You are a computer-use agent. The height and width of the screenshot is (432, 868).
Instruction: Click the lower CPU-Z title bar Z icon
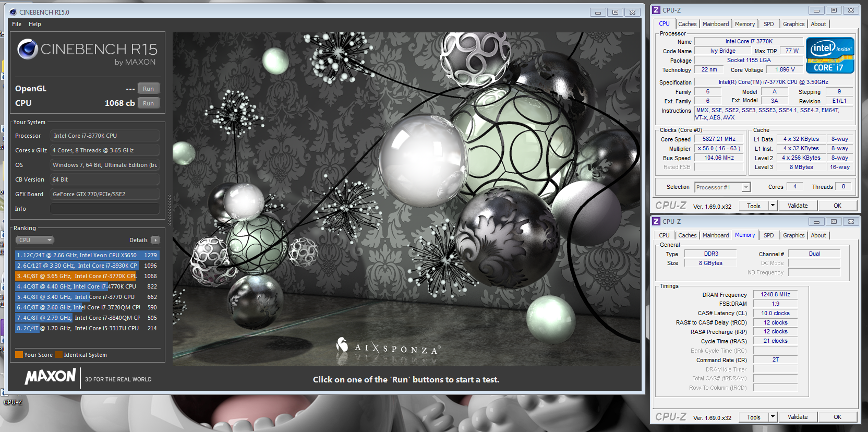point(657,221)
